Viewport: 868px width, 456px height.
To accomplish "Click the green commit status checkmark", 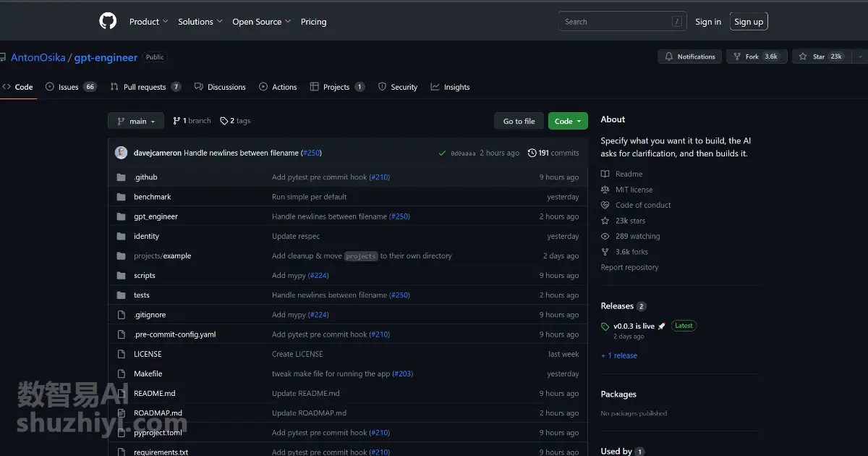I will click(442, 153).
